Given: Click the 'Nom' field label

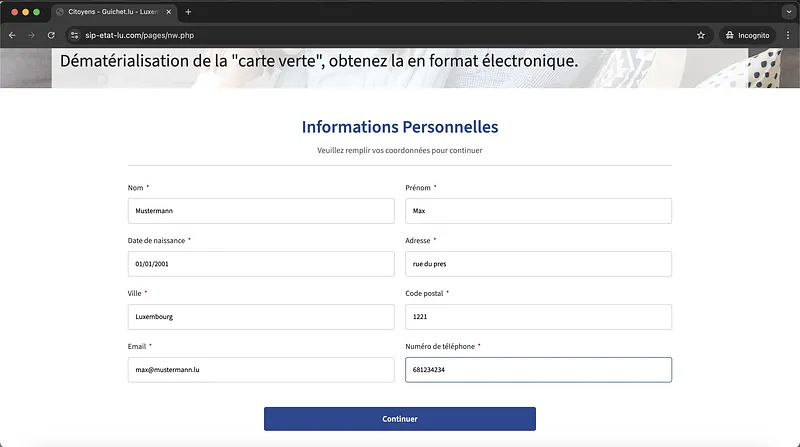Looking at the screenshot, I should (x=135, y=188).
